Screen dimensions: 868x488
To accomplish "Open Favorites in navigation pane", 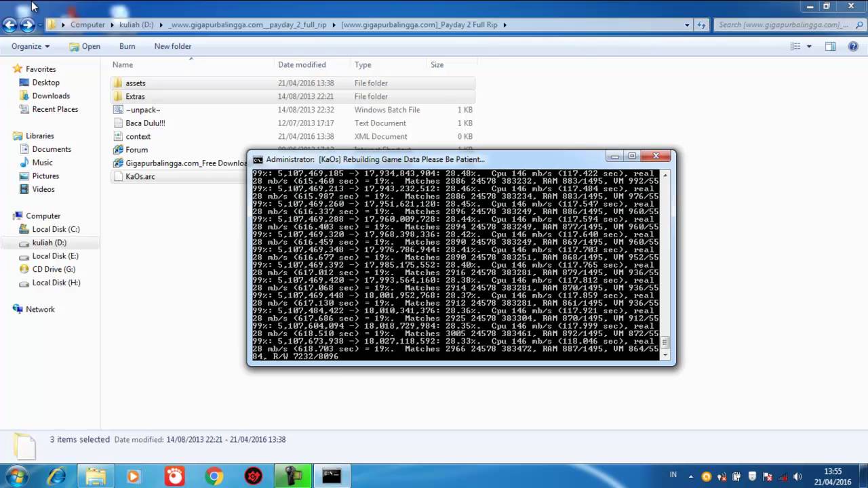I will (41, 69).
